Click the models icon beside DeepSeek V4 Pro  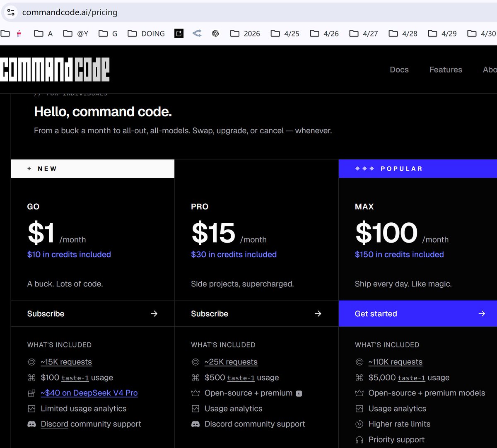[x=31, y=393]
